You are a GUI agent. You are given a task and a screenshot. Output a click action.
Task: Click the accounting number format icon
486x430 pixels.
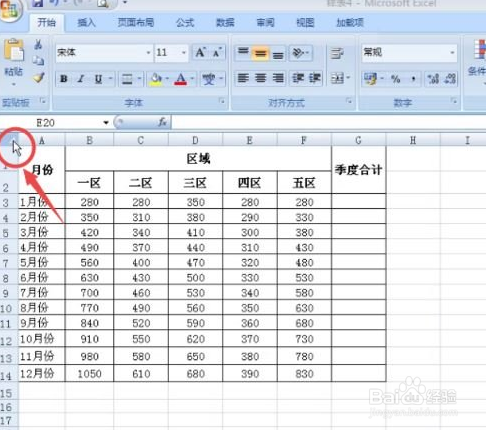pos(370,79)
